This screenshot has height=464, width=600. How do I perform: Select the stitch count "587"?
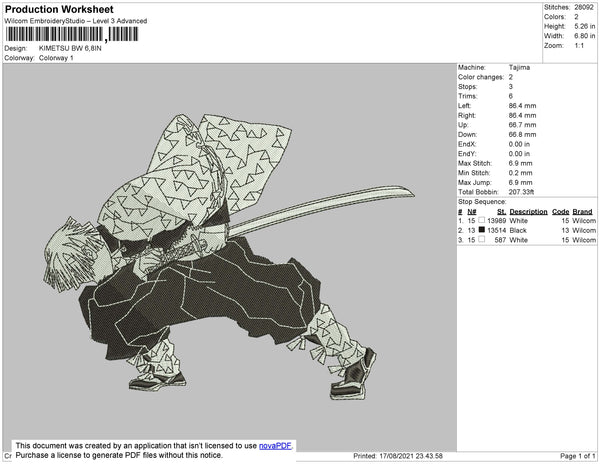500,240
